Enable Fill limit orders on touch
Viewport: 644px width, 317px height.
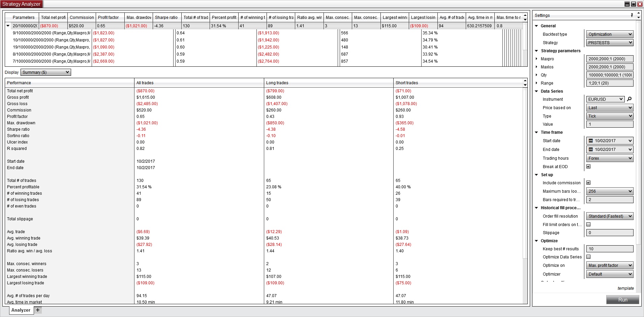coord(588,224)
